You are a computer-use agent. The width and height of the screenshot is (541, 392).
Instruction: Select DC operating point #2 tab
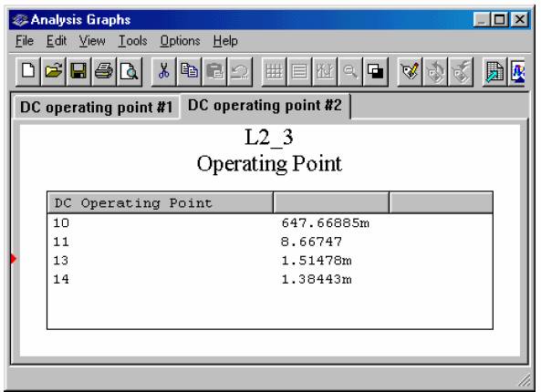pyautogui.click(x=265, y=105)
